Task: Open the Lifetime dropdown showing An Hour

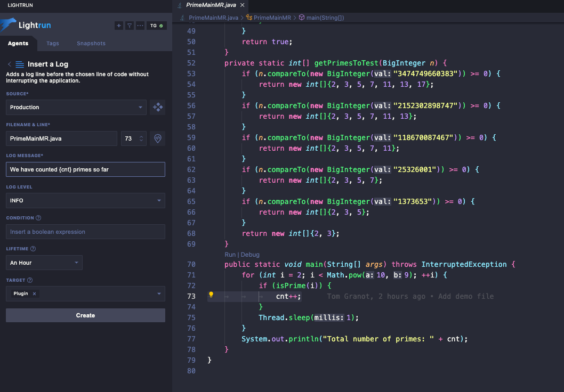Action: coord(44,263)
